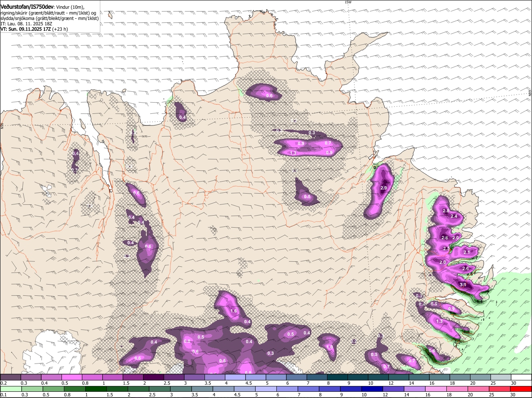532x398 pixels.
Task: Click the 3.1 precipitation value on the map
Action: (463, 285)
